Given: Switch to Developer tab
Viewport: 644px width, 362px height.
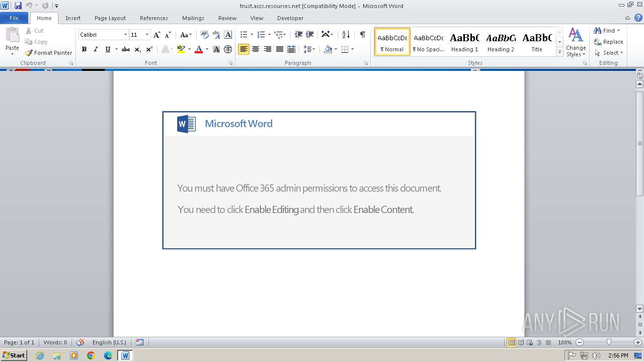Looking at the screenshot, I should [290, 18].
